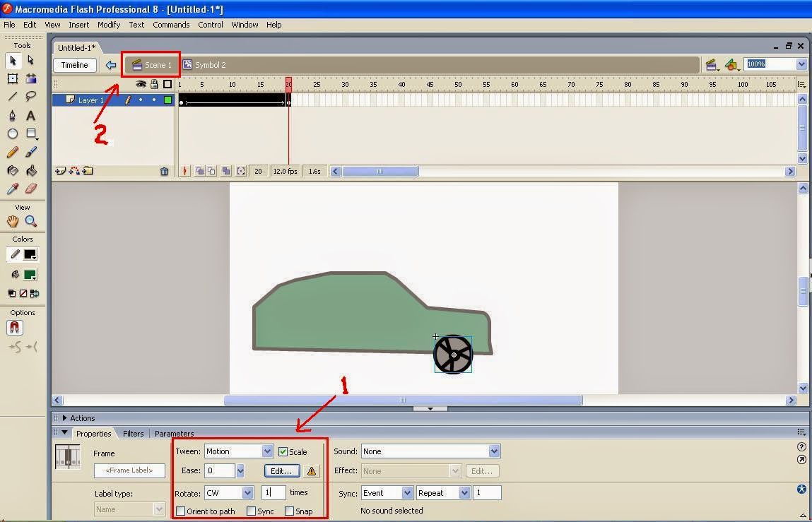The width and height of the screenshot is (812, 522).
Task: Select the Ink Bottle tool
Action: (13, 170)
